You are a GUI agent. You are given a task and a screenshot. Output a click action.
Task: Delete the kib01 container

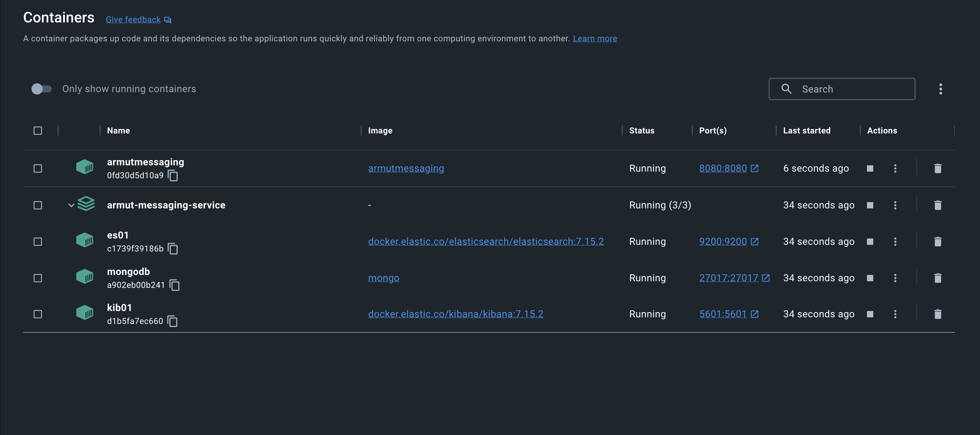(x=938, y=314)
